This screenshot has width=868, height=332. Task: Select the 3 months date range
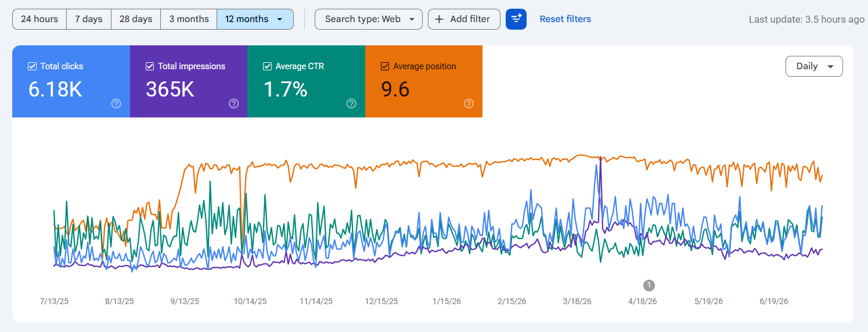point(189,19)
